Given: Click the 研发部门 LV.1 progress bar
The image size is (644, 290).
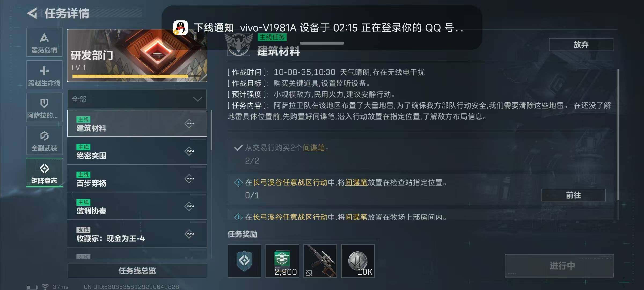Looking at the screenshot, I should [136, 76].
